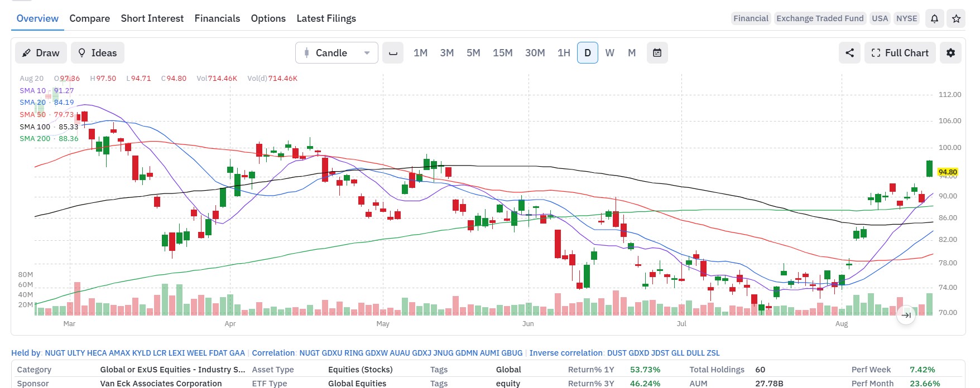Add to favorites with star icon
Viewport: 980px width, 388px height.
tap(956, 18)
